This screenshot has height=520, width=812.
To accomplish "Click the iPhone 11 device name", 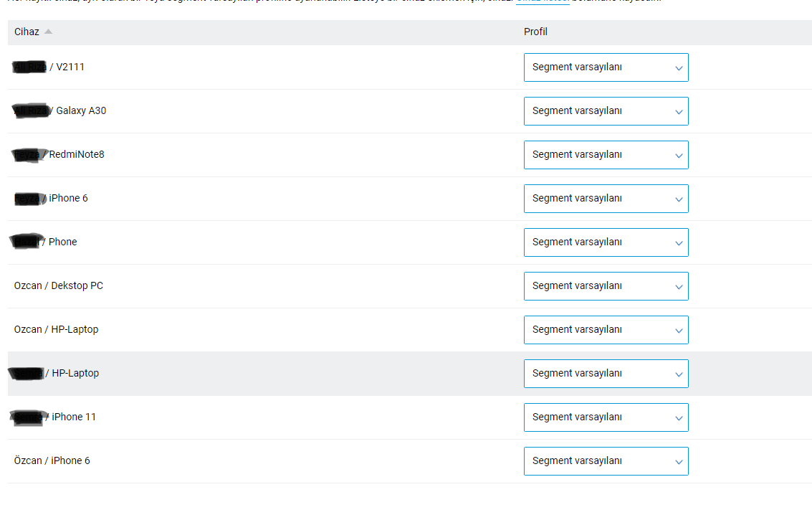I will click(74, 417).
